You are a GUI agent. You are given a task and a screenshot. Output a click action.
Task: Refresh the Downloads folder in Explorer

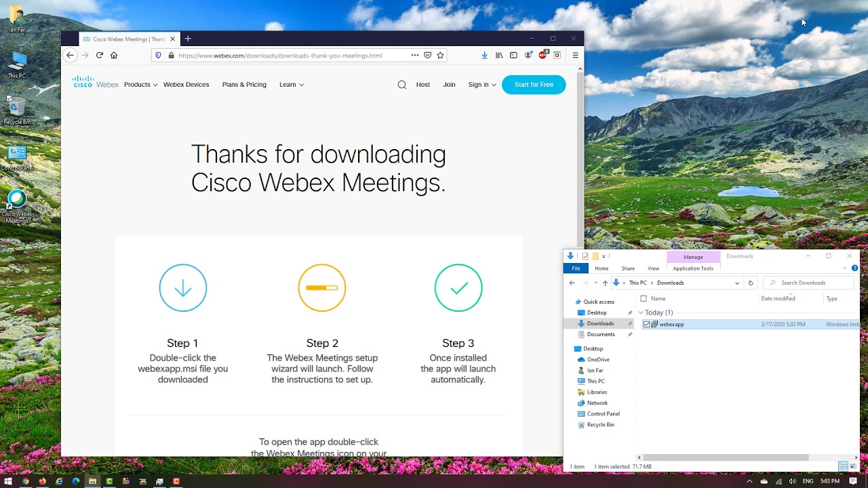750,283
